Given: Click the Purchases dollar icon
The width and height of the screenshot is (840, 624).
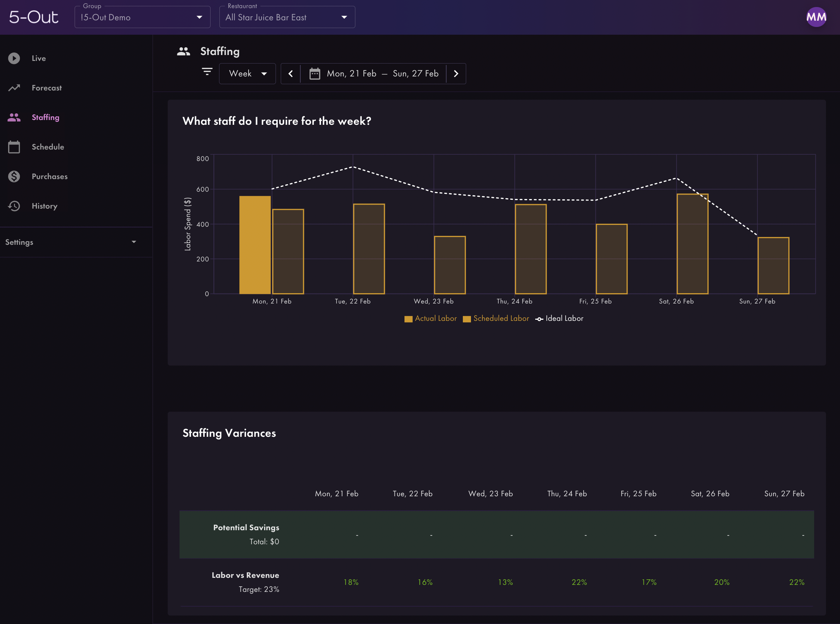Looking at the screenshot, I should point(14,176).
